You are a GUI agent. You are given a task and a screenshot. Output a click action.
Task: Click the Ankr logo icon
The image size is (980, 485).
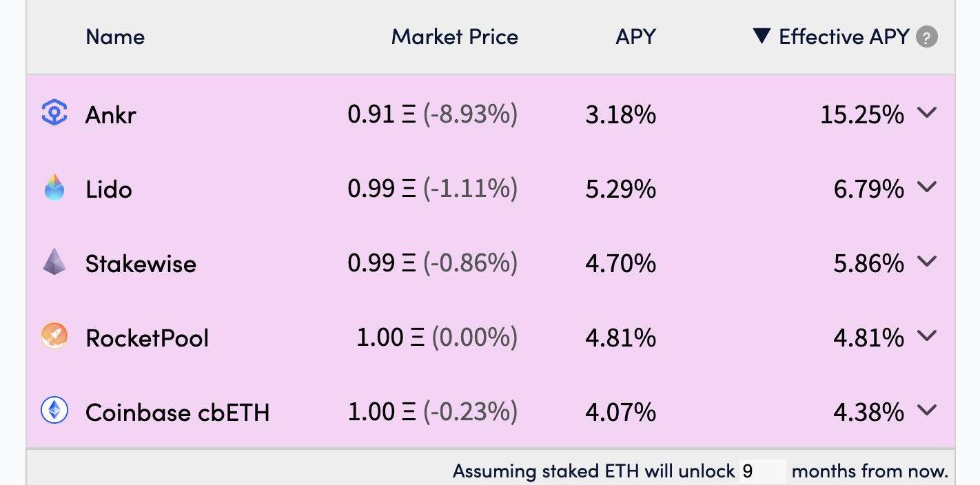pos(54,113)
